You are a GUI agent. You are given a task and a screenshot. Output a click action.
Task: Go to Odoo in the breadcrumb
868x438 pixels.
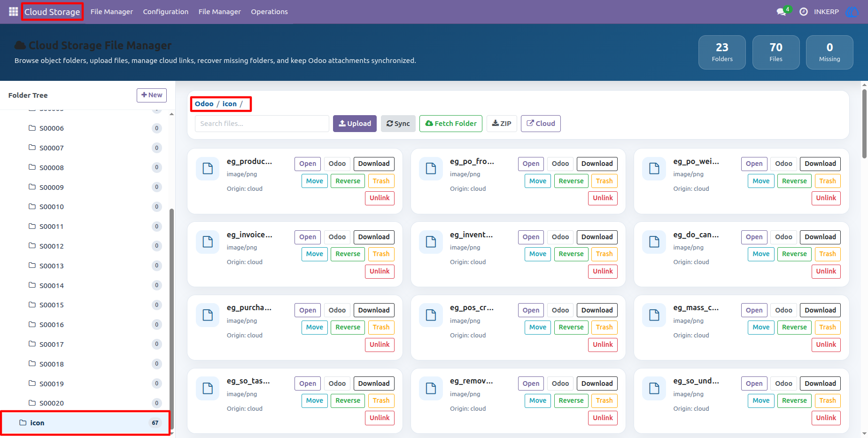point(204,104)
